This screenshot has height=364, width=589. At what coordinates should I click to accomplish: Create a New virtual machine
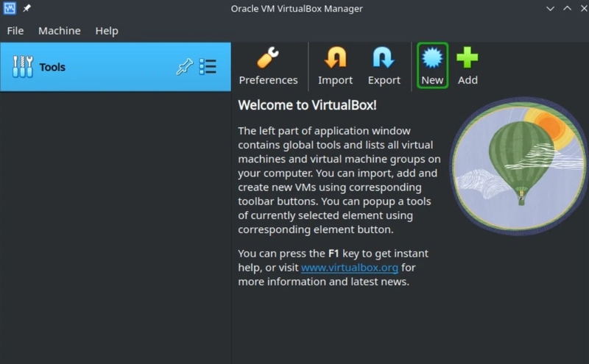[x=432, y=66]
